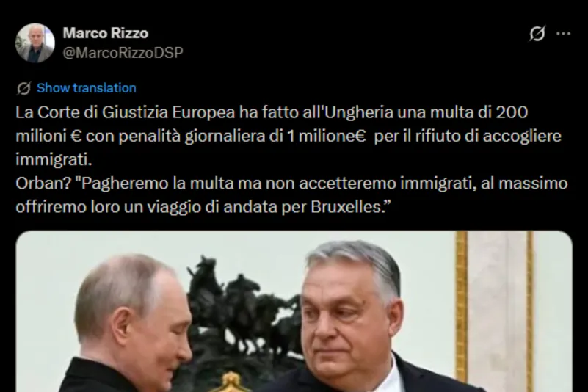The height and width of the screenshot is (392, 588).
Task: Click tweet line starting 'milioni € con penalità'
Action: (288, 136)
